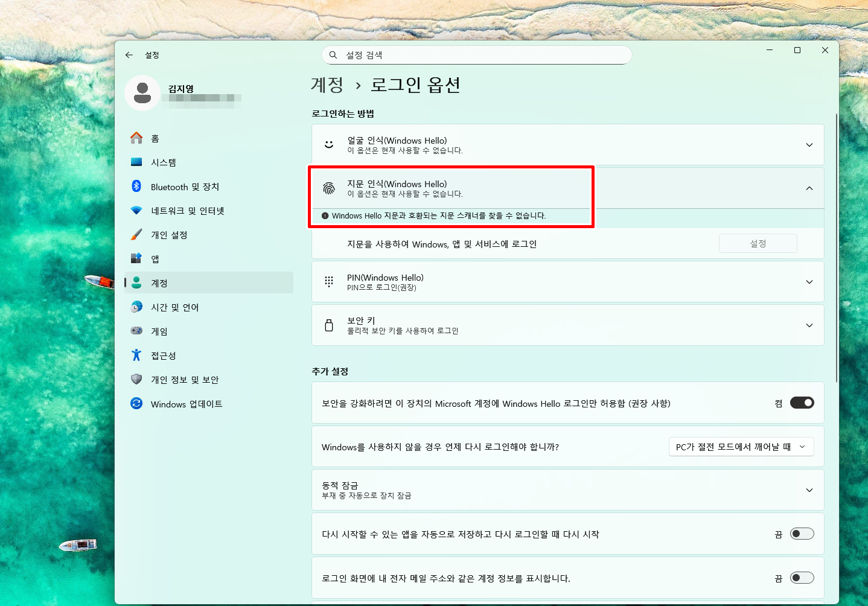Screen dimensions: 868x606
Task: Open PC가 절전 모드에서 깨어날 때 dropdown
Action: [741, 447]
